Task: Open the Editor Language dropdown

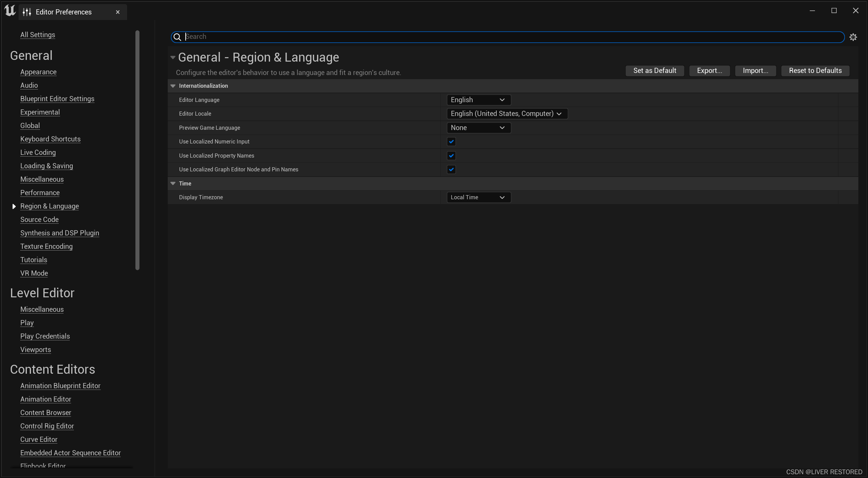Action: [478, 100]
